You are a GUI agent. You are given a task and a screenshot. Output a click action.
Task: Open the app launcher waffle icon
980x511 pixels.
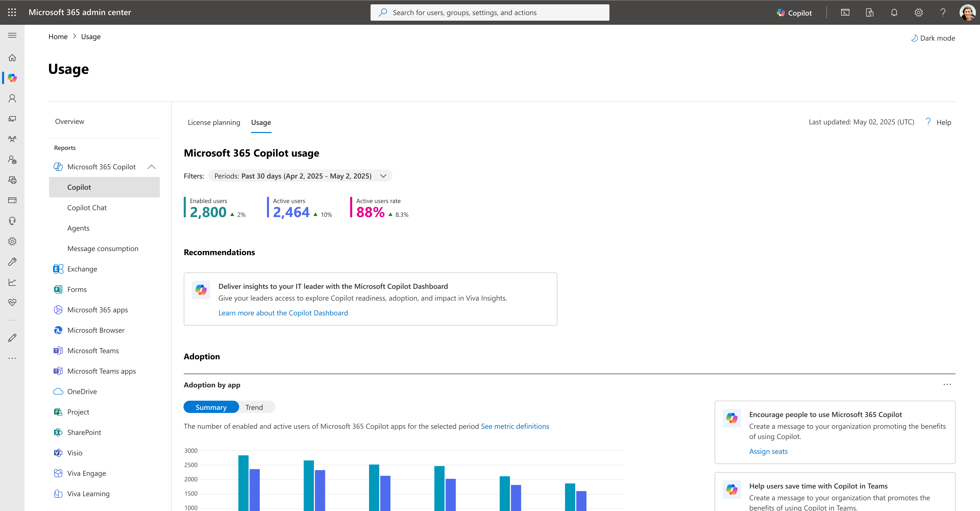[12, 12]
